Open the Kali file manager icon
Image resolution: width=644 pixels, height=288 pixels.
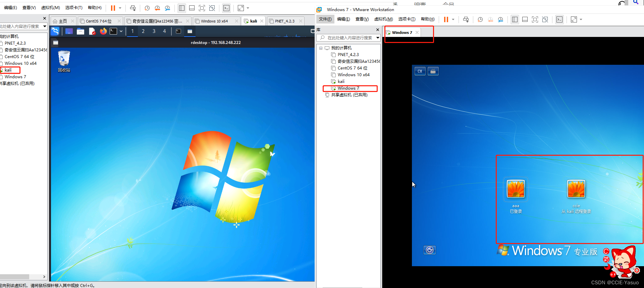pyautogui.click(x=80, y=31)
